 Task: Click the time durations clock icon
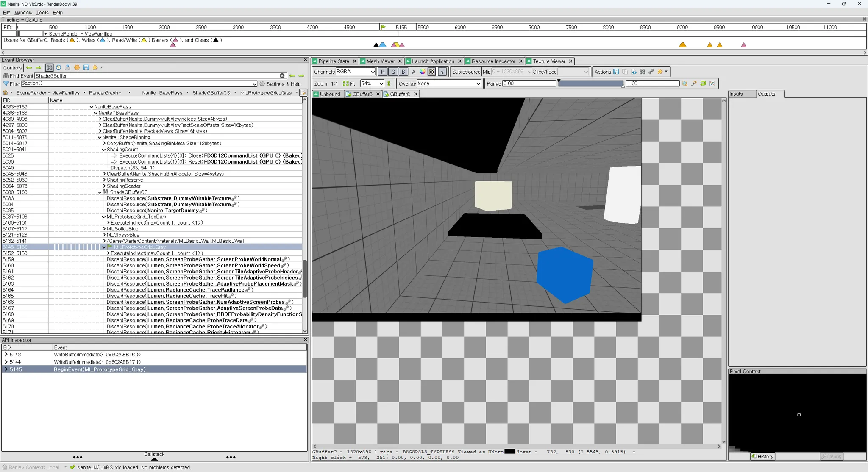pos(58,67)
